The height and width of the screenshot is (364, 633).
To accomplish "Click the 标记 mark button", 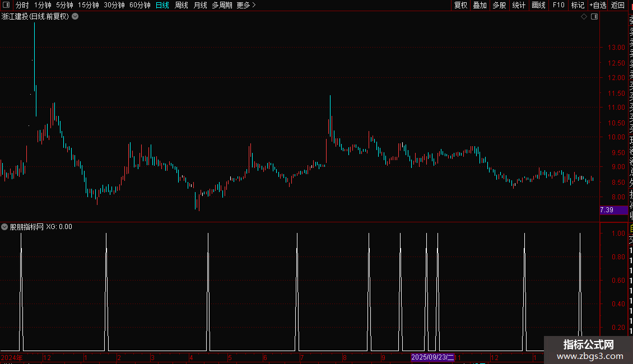I will pyautogui.click(x=578, y=5).
